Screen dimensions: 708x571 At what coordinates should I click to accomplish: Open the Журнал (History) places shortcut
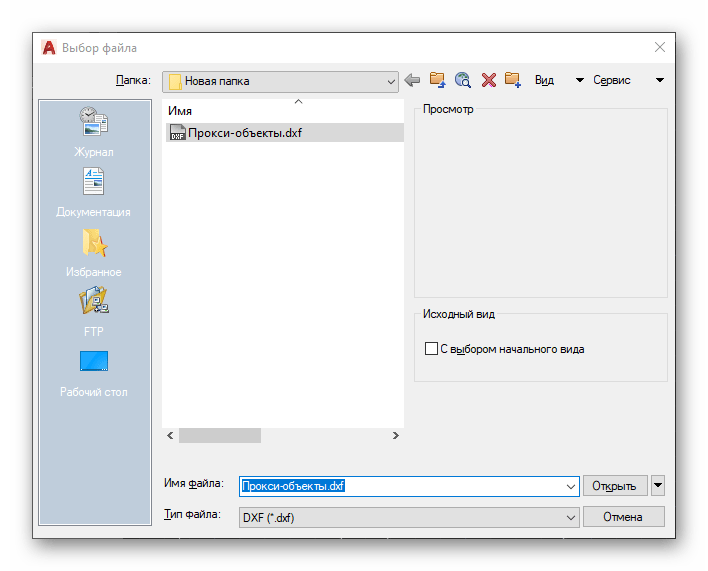[x=94, y=131]
